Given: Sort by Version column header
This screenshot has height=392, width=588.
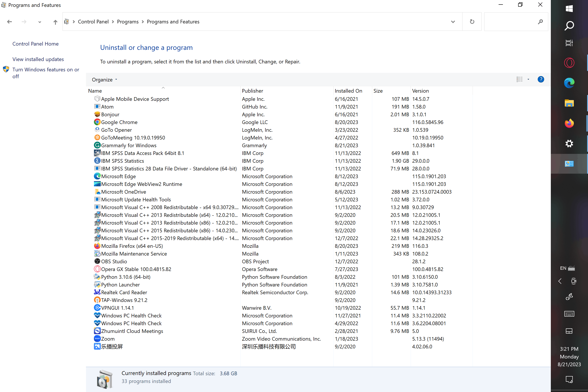Looking at the screenshot, I should (441, 91).
